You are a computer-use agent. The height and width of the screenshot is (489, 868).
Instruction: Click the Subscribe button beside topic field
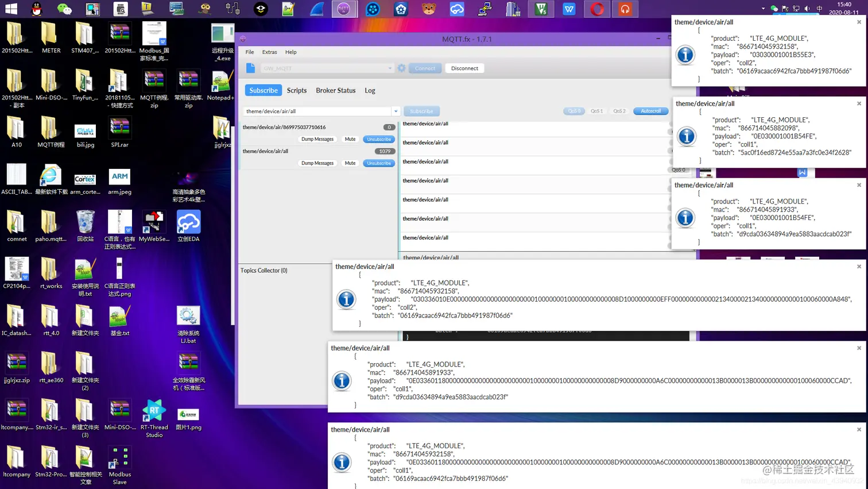coord(421,111)
